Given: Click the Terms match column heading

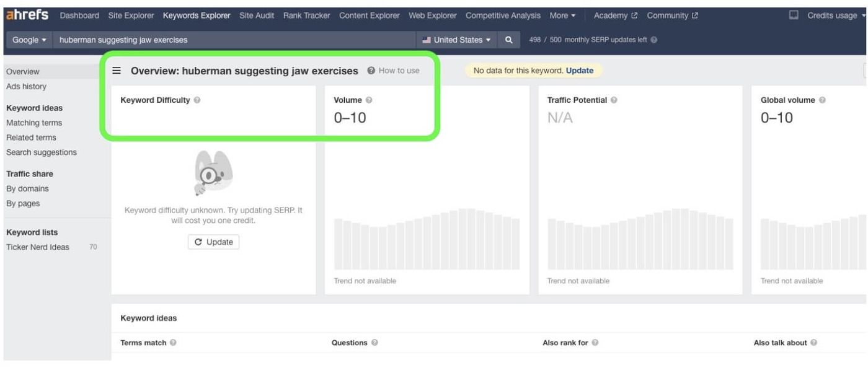Looking at the screenshot, I should [x=143, y=343].
